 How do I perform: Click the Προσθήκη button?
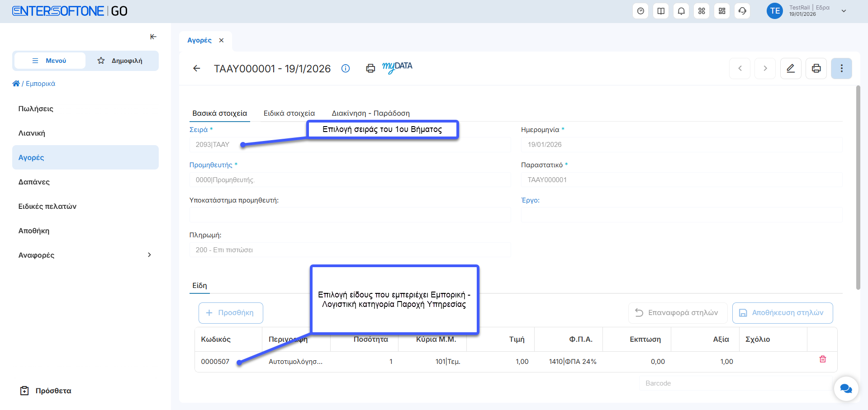point(231,313)
